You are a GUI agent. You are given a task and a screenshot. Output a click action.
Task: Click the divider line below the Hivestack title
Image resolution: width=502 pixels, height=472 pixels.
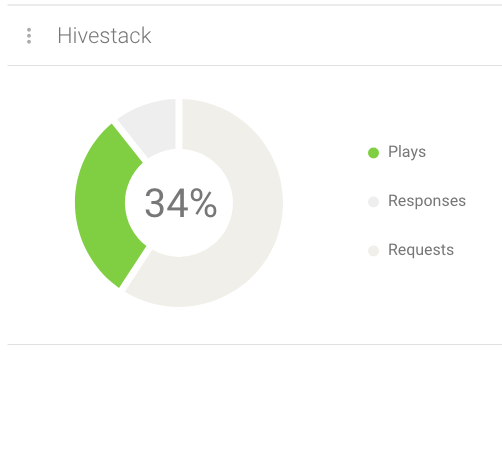(255, 66)
